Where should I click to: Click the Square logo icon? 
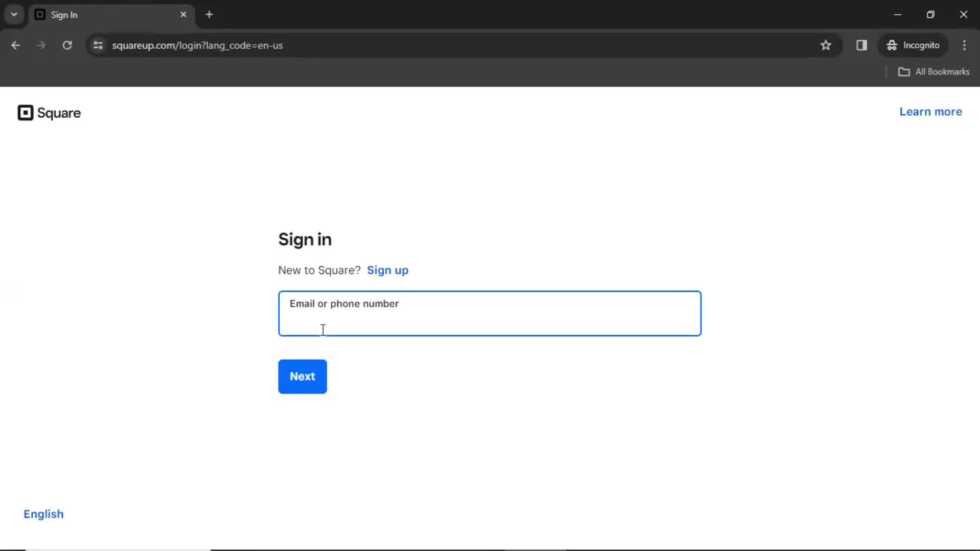click(25, 112)
